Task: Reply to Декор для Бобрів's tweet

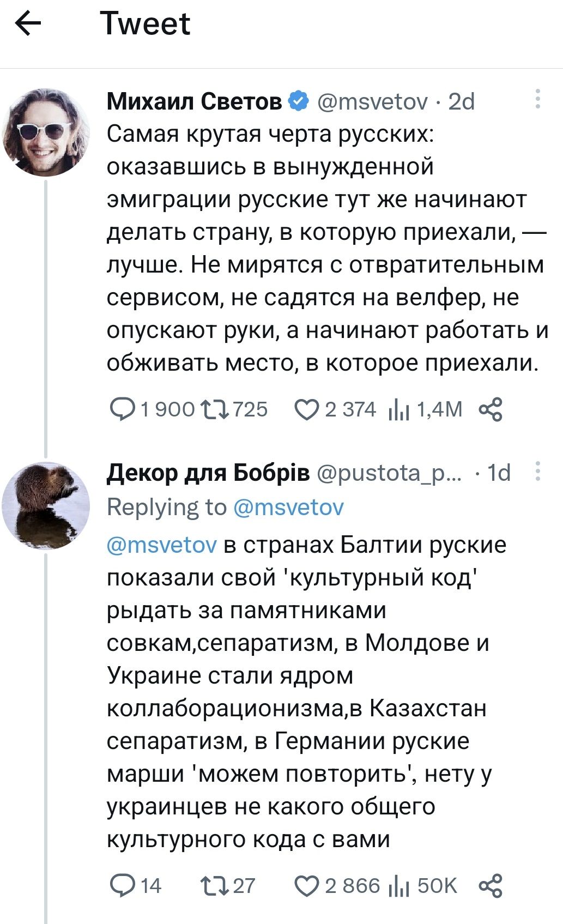Action: [123, 886]
